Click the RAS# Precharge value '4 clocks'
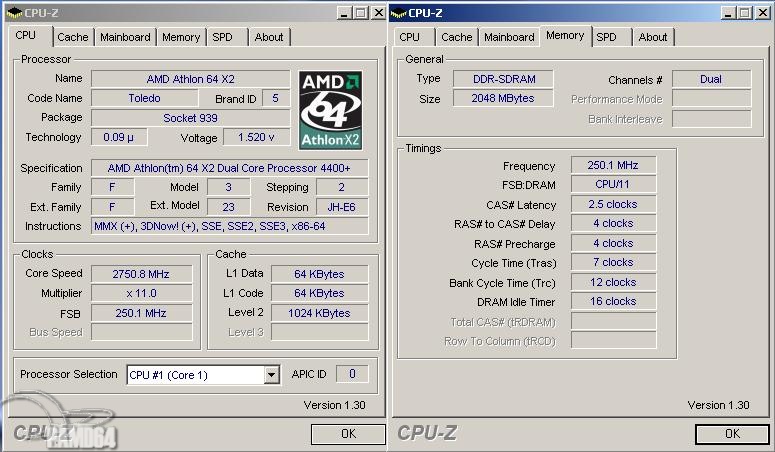 tap(613, 243)
